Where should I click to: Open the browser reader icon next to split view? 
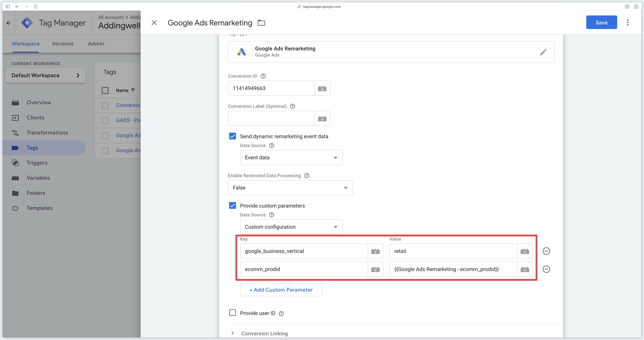pyautogui.click(x=627, y=7)
